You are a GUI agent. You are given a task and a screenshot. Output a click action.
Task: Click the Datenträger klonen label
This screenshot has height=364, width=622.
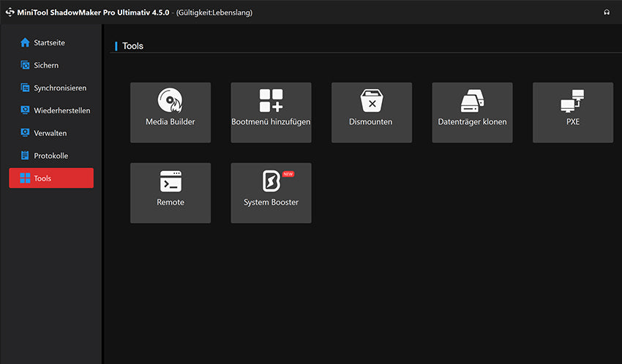[x=472, y=122]
